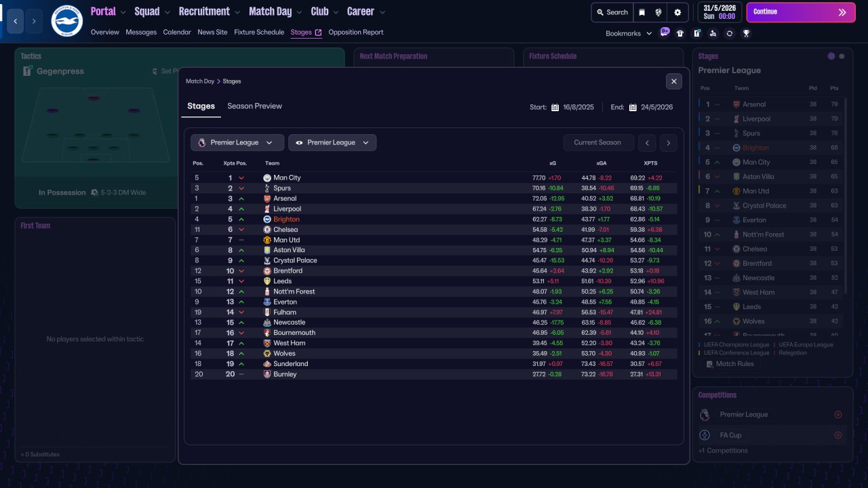Click the +1 Competitions link
The height and width of the screenshot is (488, 868).
(x=723, y=451)
